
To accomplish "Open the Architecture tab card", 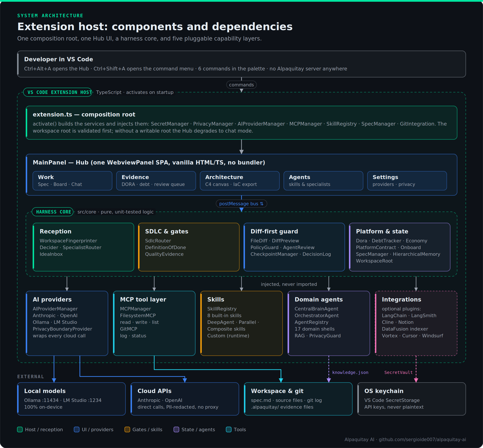I will 240,181.
